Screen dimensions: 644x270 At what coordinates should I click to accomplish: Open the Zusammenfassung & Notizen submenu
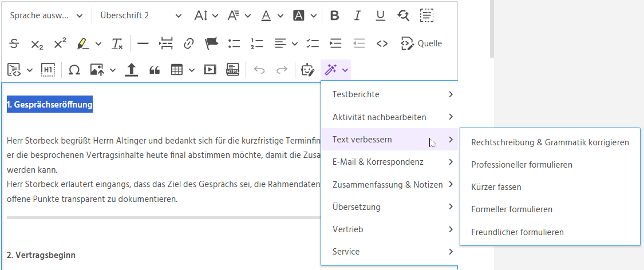389,184
